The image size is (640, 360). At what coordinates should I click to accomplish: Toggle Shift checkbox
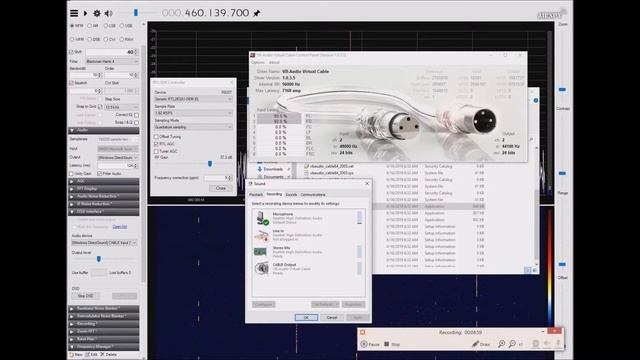click(x=71, y=52)
